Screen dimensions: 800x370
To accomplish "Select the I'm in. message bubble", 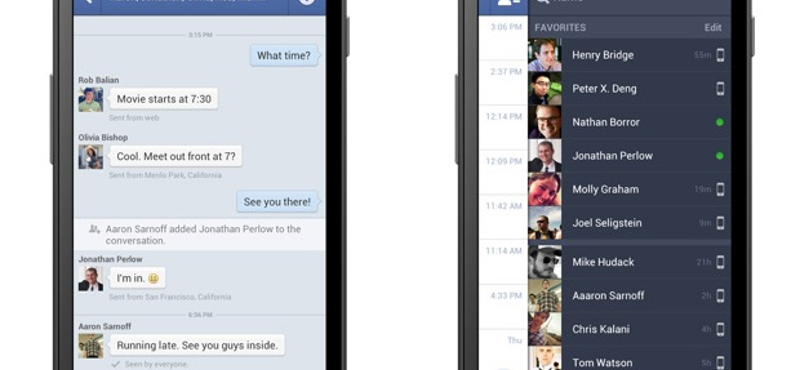I will coord(137,278).
